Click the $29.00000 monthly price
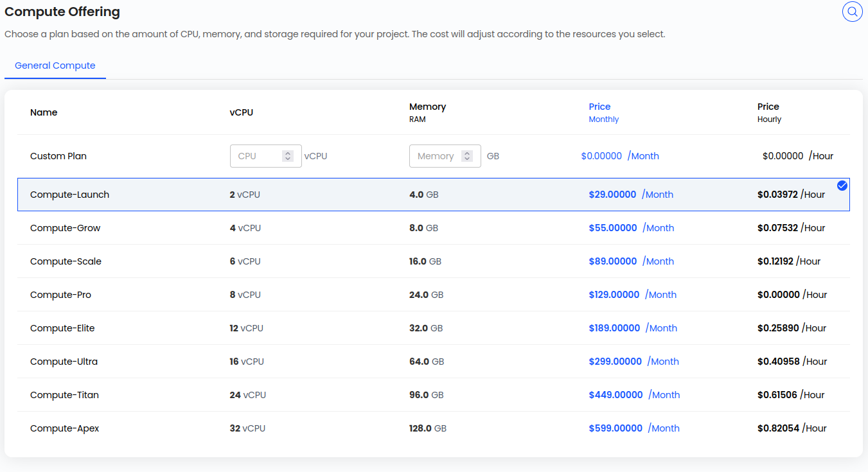This screenshot has width=868, height=472. [612, 195]
